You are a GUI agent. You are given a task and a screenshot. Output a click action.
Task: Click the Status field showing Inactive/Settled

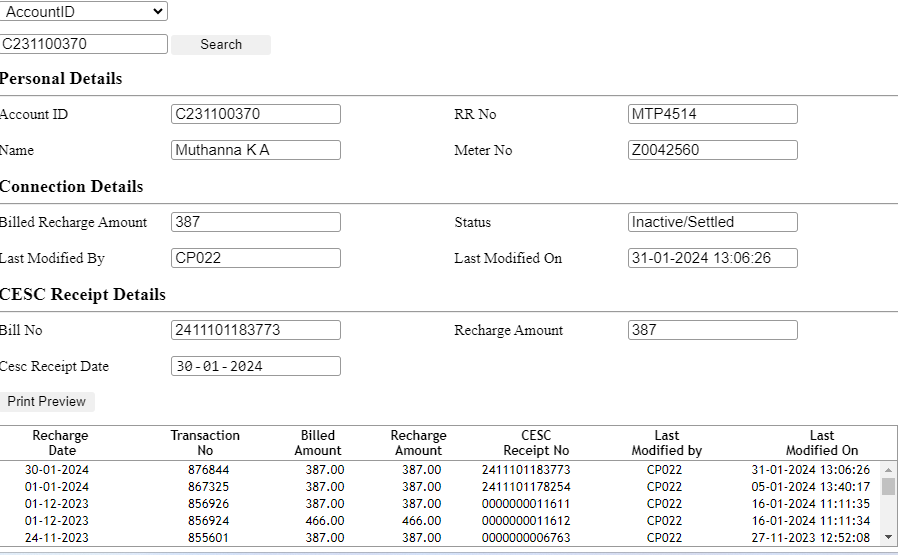click(712, 222)
